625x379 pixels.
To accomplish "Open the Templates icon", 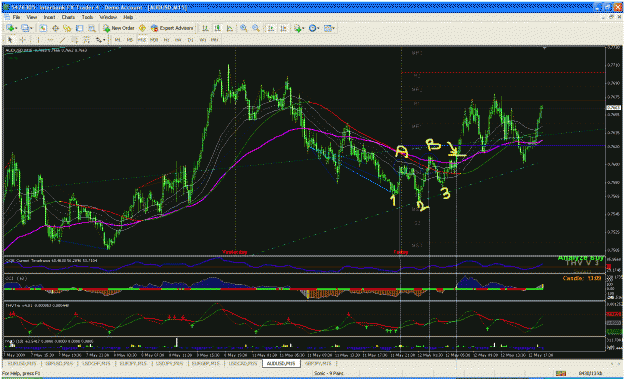I will click(328, 28).
